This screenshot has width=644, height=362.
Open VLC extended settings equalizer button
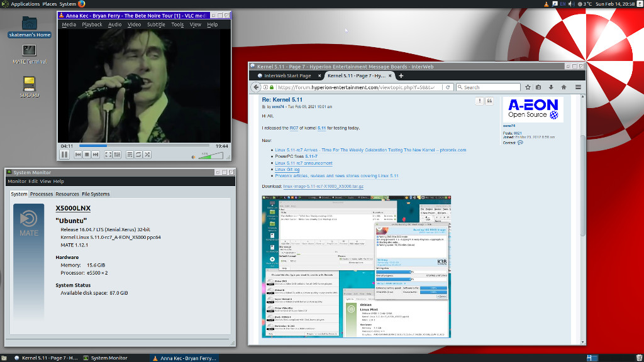(117, 155)
